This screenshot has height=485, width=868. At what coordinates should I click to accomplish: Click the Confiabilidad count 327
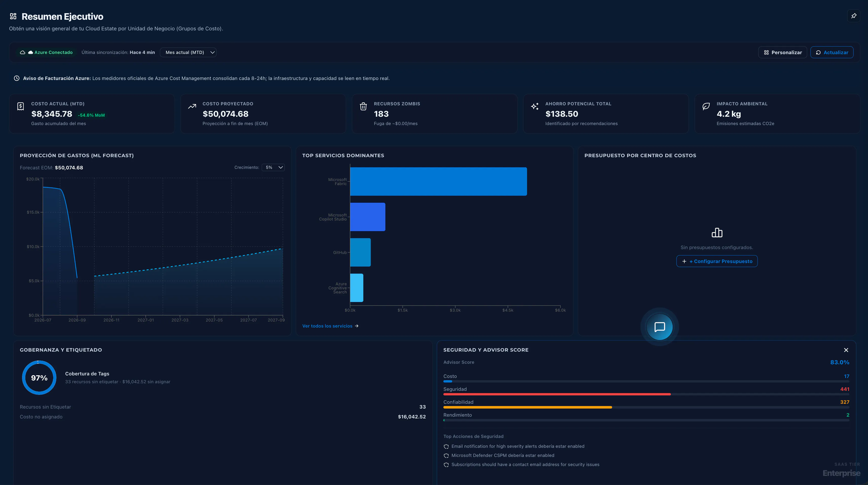click(x=844, y=402)
